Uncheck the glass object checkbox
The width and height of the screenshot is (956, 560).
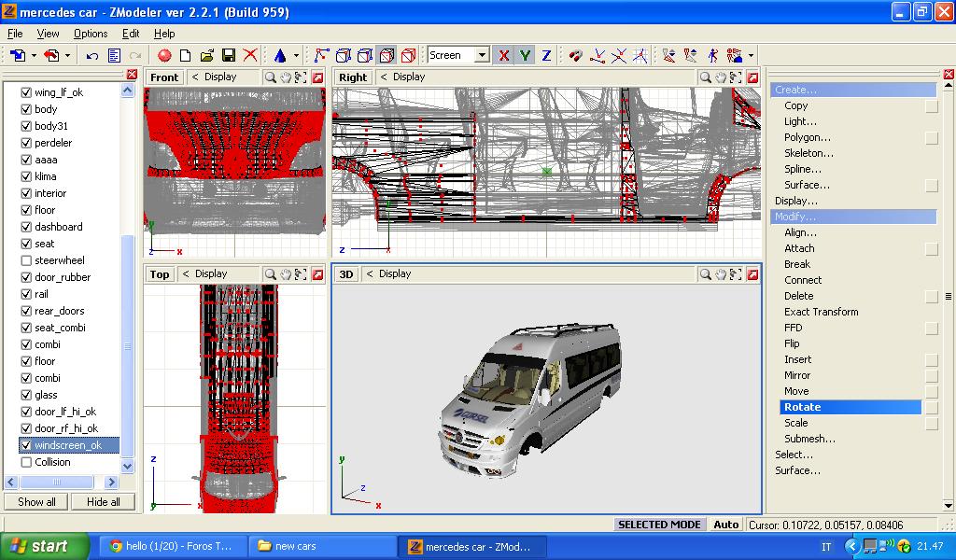(x=26, y=395)
